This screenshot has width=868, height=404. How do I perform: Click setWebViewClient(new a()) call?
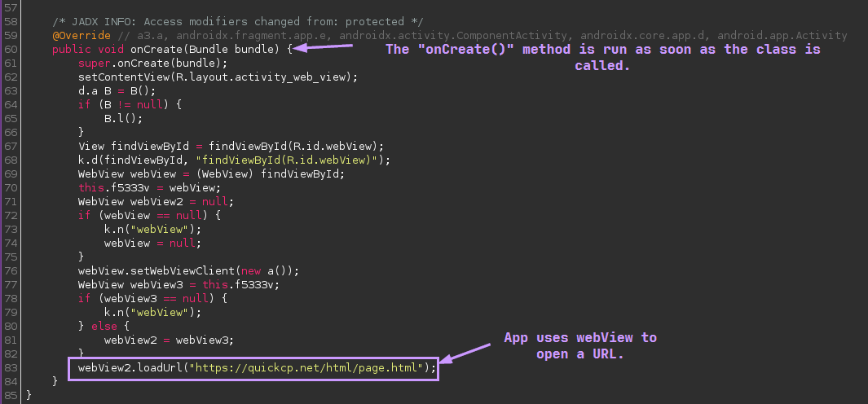pyautogui.click(x=215, y=271)
